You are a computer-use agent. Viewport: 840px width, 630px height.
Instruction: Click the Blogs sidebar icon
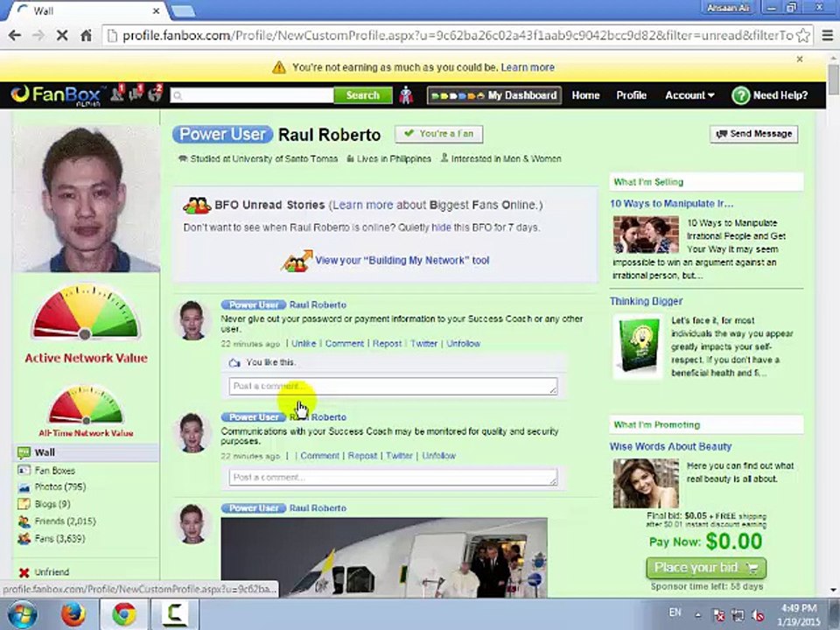click(x=24, y=504)
